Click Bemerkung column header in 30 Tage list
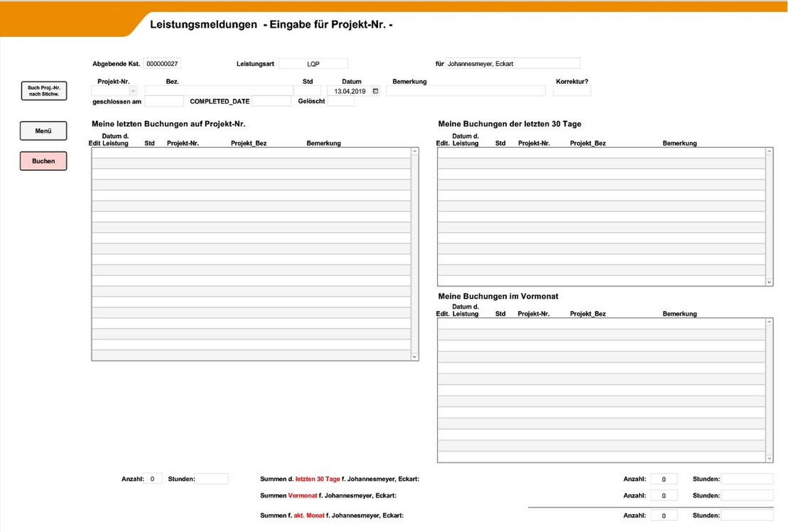This screenshot has height=532, width=798. pyautogui.click(x=679, y=143)
